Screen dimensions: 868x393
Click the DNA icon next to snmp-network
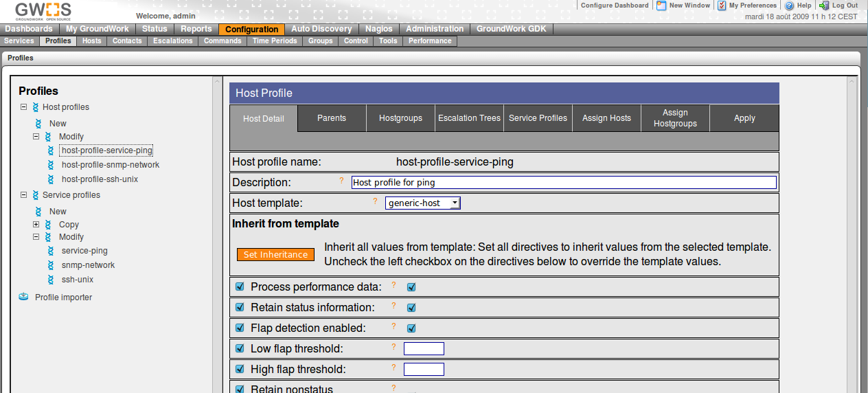(x=51, y=265)
